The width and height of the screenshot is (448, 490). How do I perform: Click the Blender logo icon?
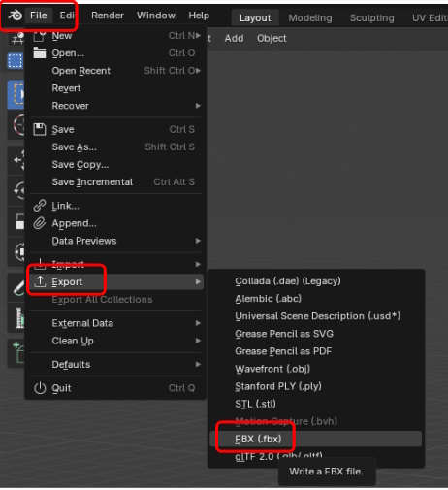15,15
